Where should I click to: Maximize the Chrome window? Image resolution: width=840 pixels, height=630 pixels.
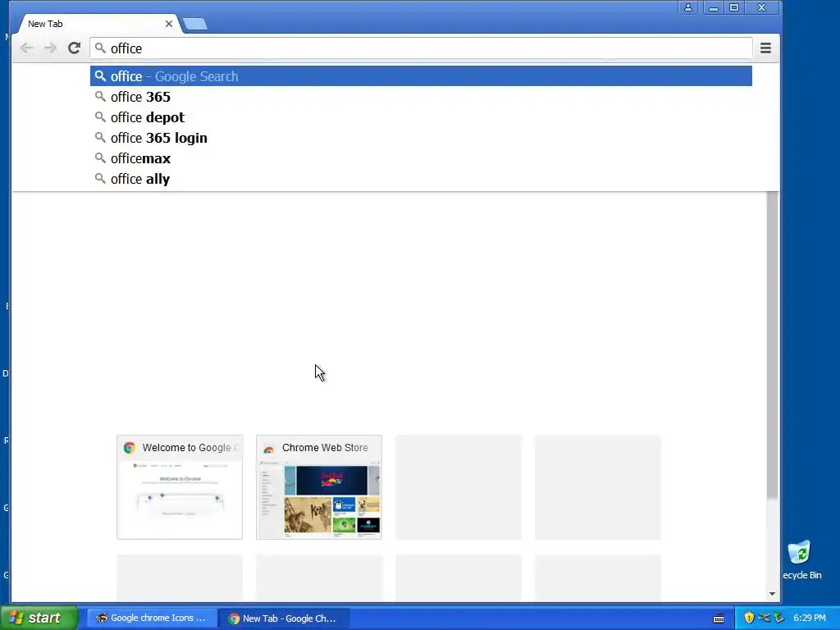(x=734, y=7)
